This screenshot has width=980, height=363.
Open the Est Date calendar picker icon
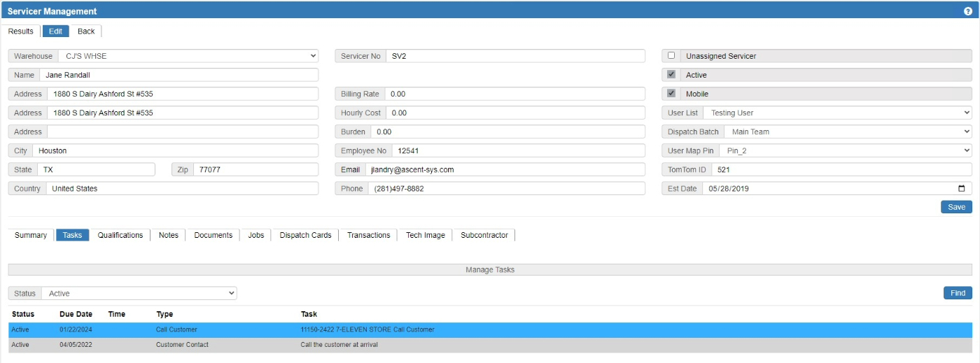point(961,189)
